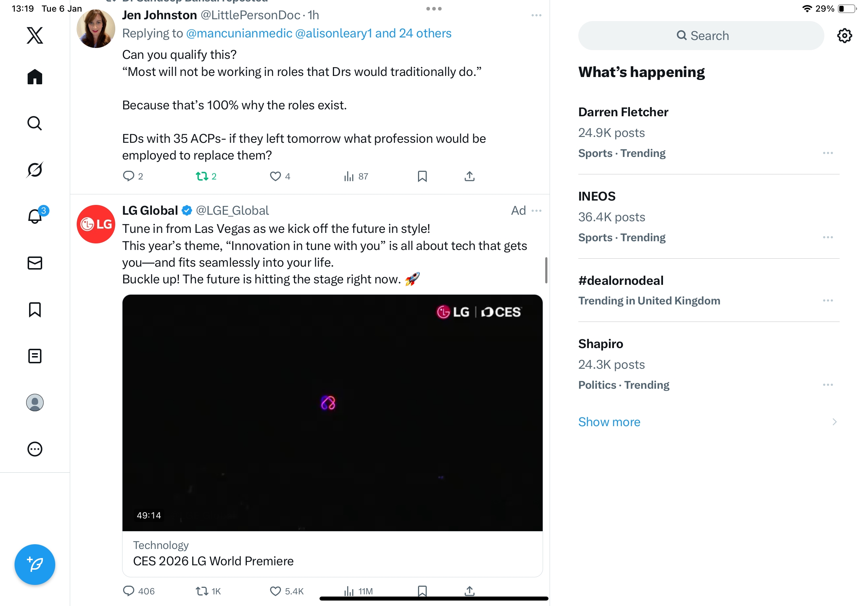The image size is (868, 606).
Task: Open Bookmarks in the left sidebar
Action: 35,310
